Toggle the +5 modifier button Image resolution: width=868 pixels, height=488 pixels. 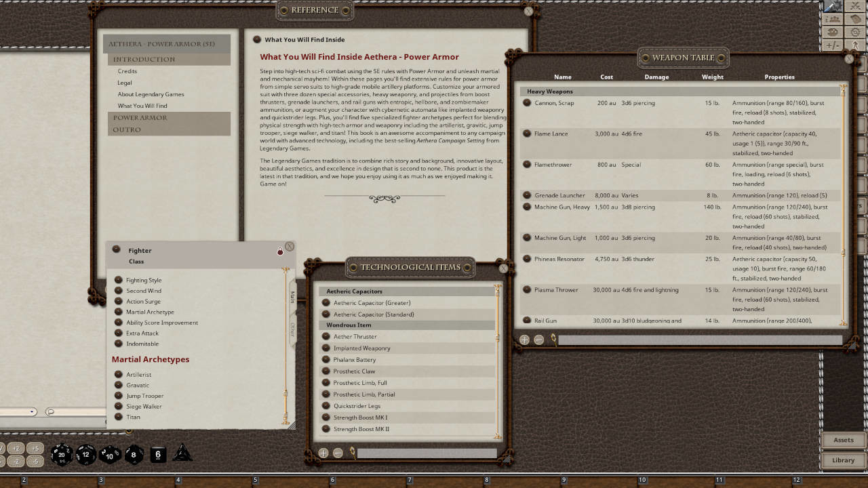coord(35,447)
